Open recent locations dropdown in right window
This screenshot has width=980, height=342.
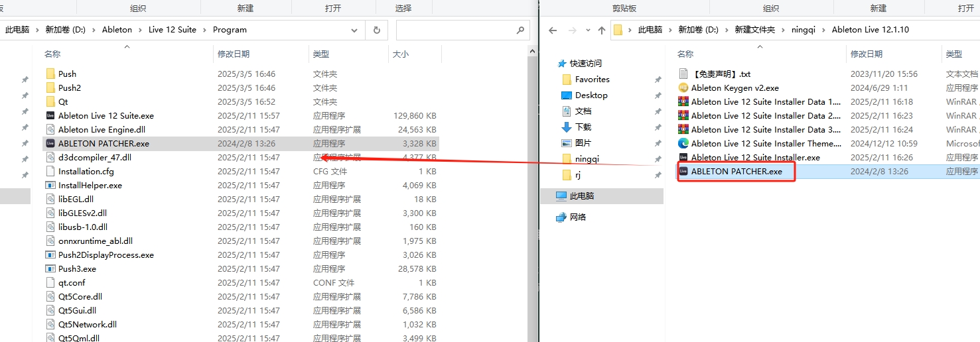click(x=587, y=30)
